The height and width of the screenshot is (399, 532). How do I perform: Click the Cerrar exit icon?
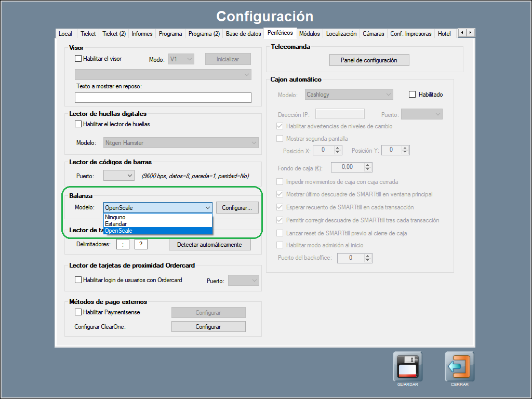pyautogui.click(x=459, y=367)
